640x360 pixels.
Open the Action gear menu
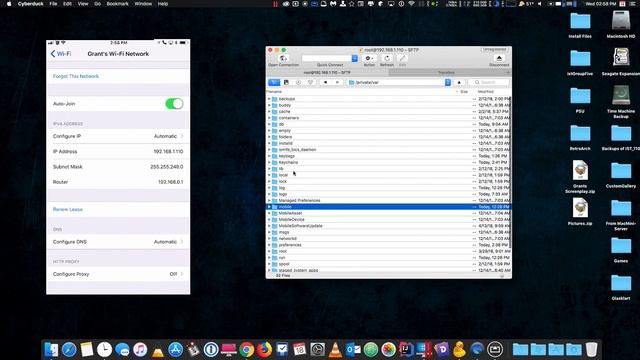pyautogui.click(x=369, y=58)
